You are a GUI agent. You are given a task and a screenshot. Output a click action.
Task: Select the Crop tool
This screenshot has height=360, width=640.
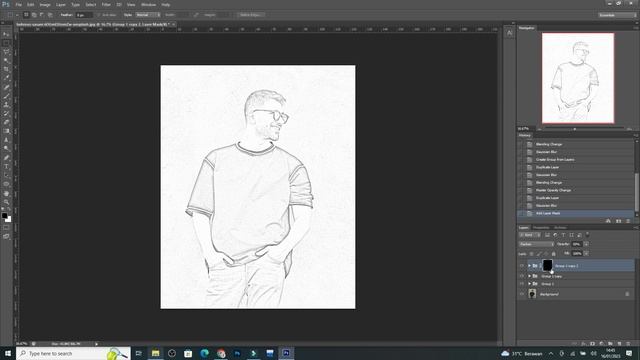(6, 69)
